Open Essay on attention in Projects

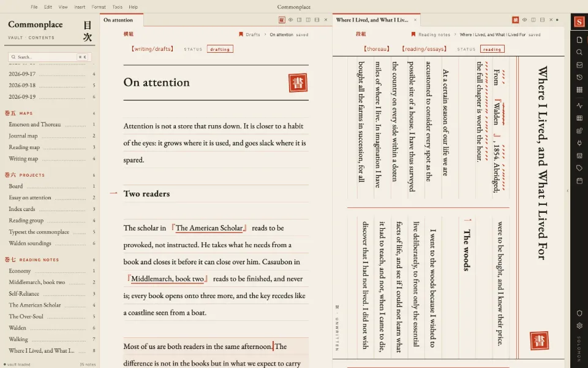51,197
